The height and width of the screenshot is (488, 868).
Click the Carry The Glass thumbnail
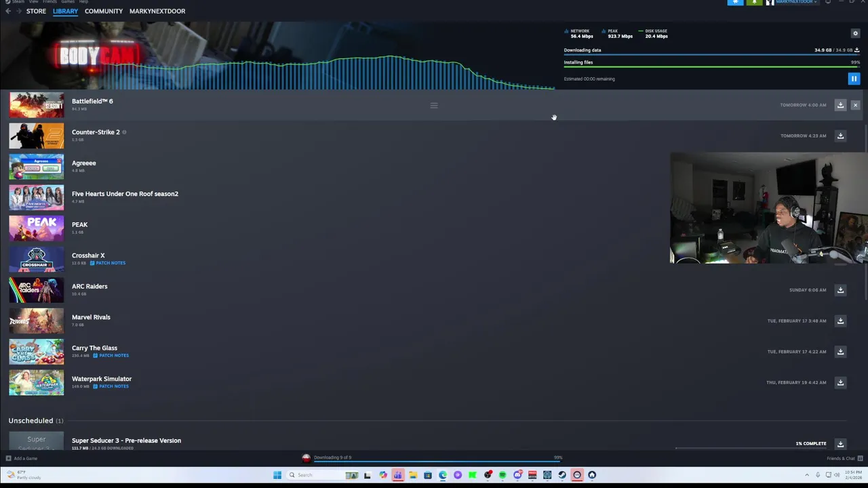coord(37,352)
